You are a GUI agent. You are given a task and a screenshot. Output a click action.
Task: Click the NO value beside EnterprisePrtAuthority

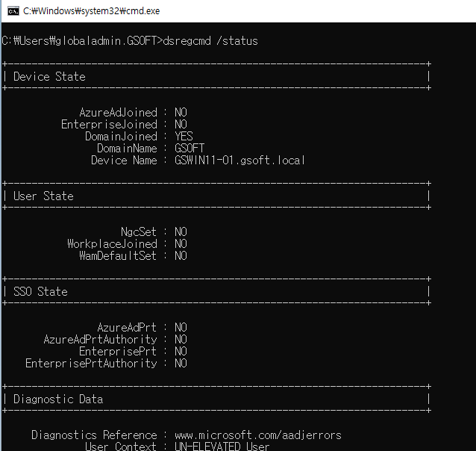pos(181,363)
